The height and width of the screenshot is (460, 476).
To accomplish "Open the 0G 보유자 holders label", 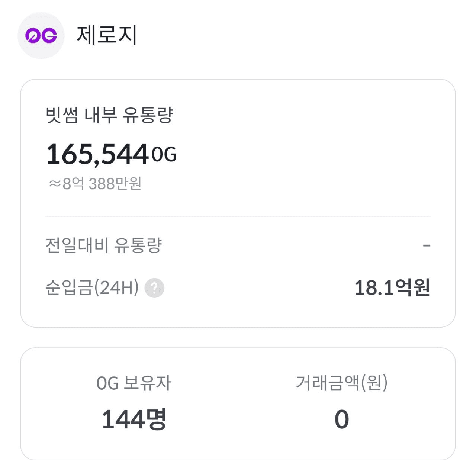I will click(134, 383).
